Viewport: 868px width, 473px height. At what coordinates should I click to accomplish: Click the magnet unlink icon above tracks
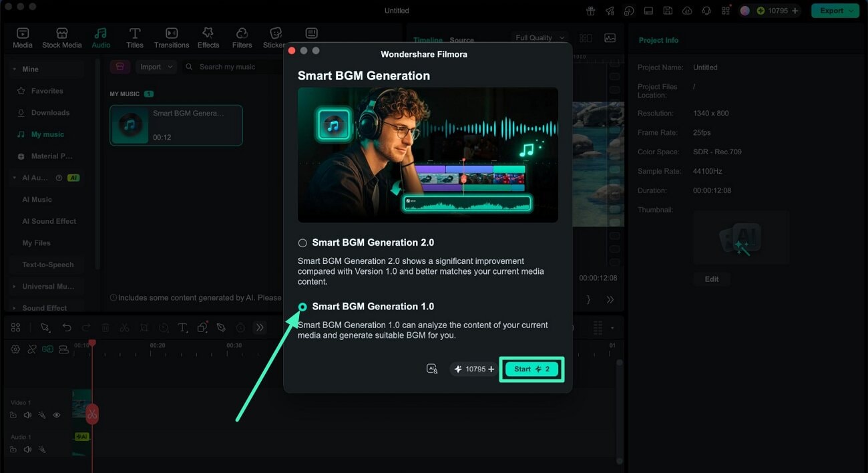31,349
